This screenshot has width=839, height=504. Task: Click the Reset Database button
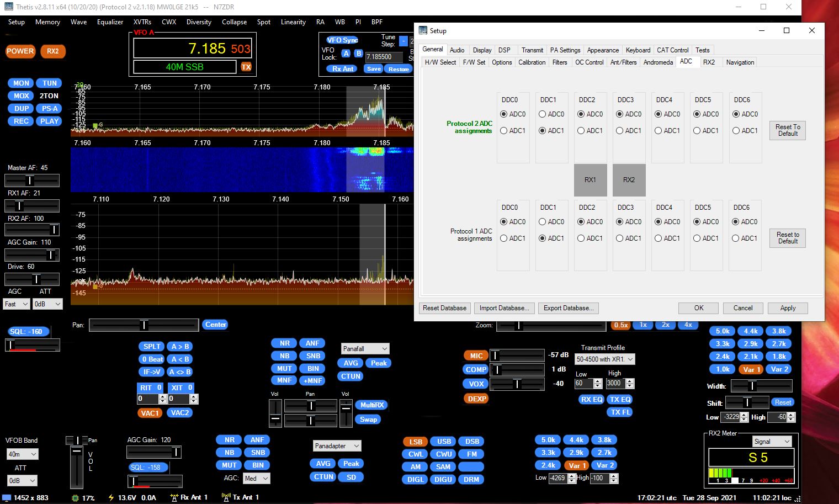444,308
